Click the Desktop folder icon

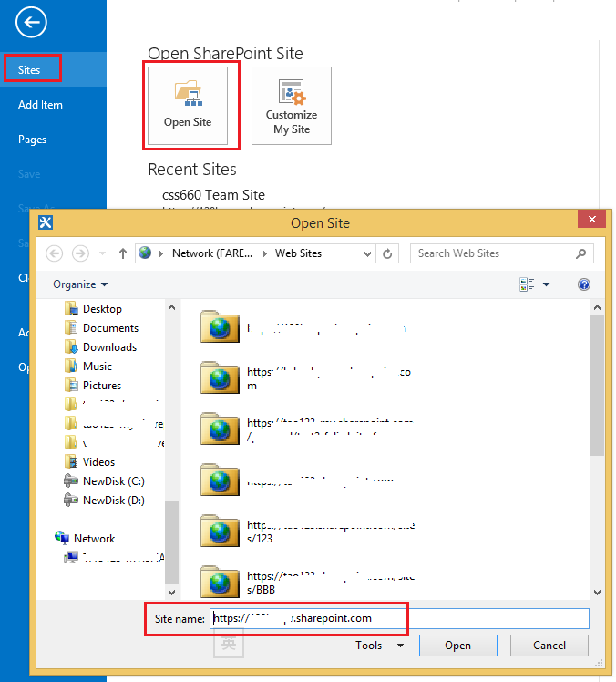click(71, 308)
